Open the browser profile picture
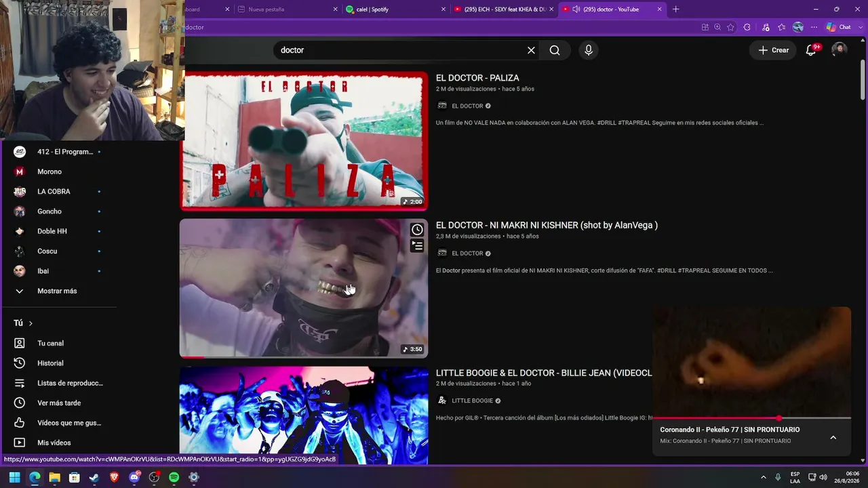This screenshot has width=868, height=488. 798,27
